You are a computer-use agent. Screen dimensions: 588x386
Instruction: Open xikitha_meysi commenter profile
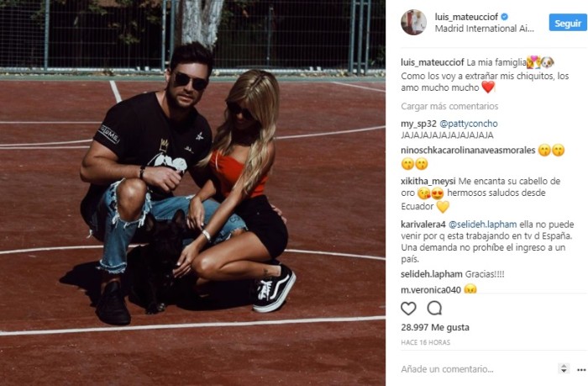pyautogui.click(x=428, y=181)
